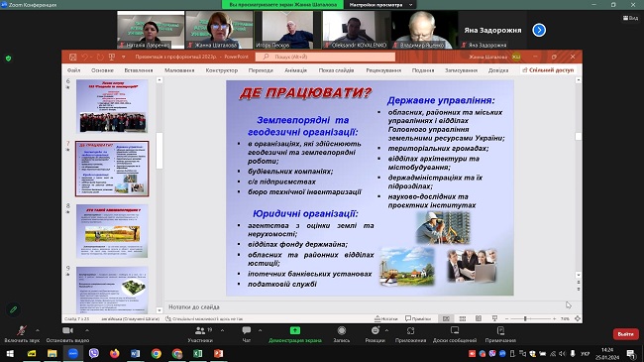Open the Анімація ribbon tab

pyautogui.click(x=295, y=70)
